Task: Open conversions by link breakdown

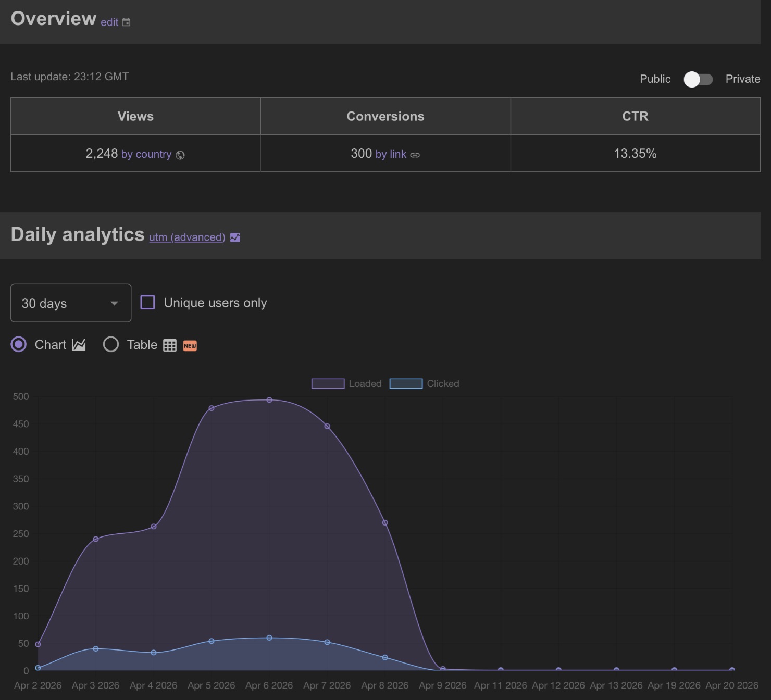Action: pos(391,154)
